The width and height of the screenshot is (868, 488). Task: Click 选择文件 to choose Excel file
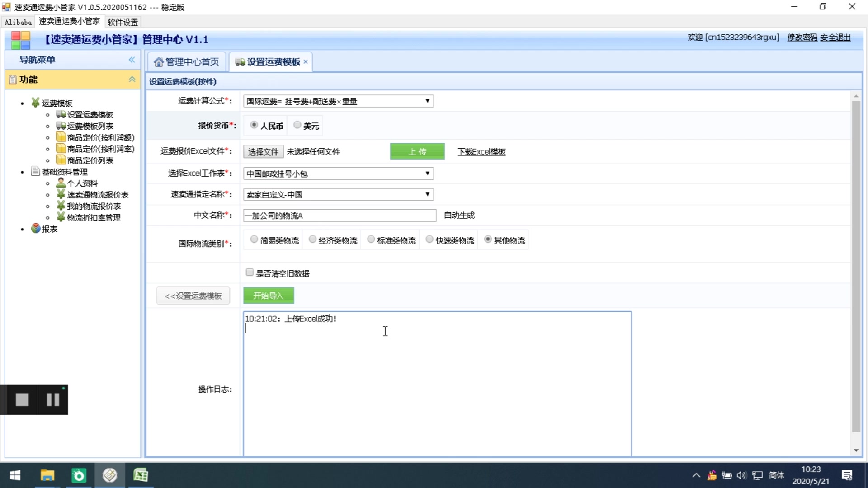(263, 151)
